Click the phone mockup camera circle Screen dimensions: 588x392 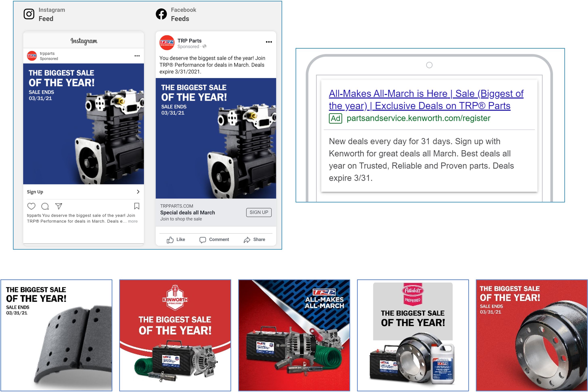[x=429, y=65]
